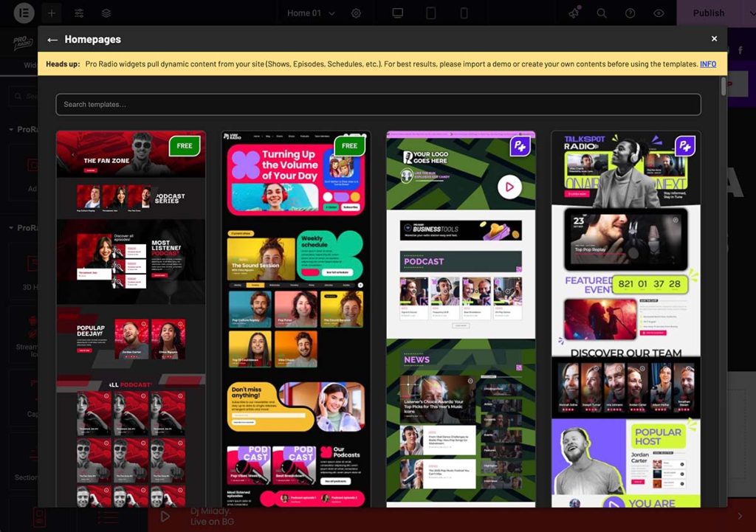Screen dimensions: 756x532
Task: Switch to mobile responsive view
Action: (x=464, y=13)
